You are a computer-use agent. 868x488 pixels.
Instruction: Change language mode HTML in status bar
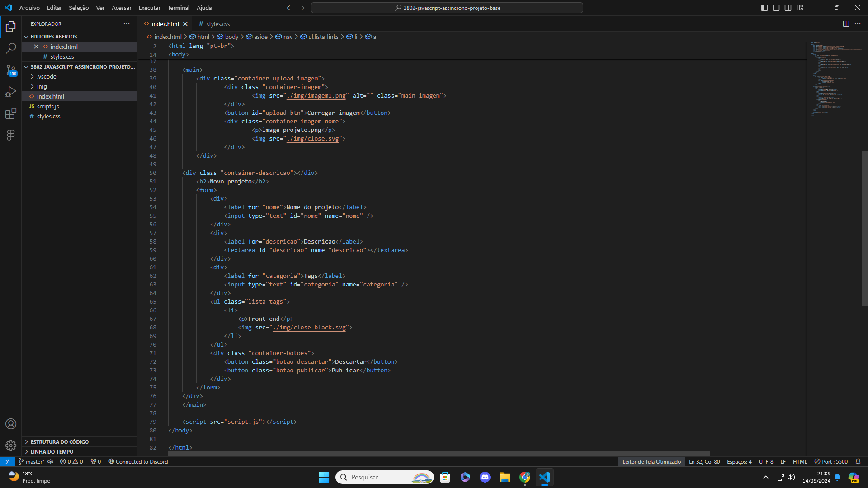[x=800, y=461]
